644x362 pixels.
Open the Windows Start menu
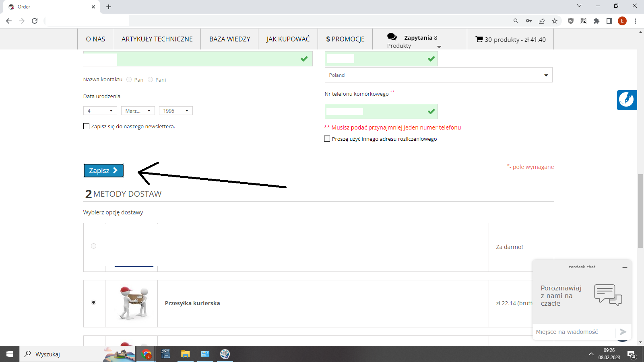point(10,354)
